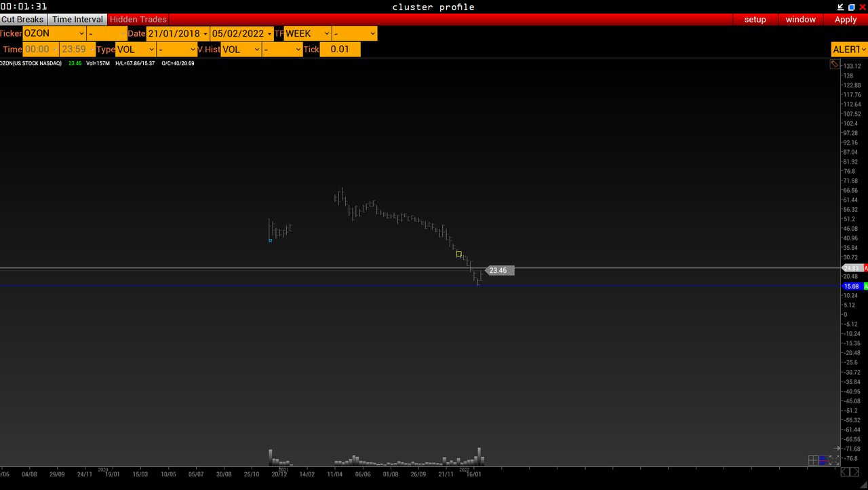The height and width of the screenshot is (490, 868).
Task: Toggle the Time Interval option
Action: (78, 20)
